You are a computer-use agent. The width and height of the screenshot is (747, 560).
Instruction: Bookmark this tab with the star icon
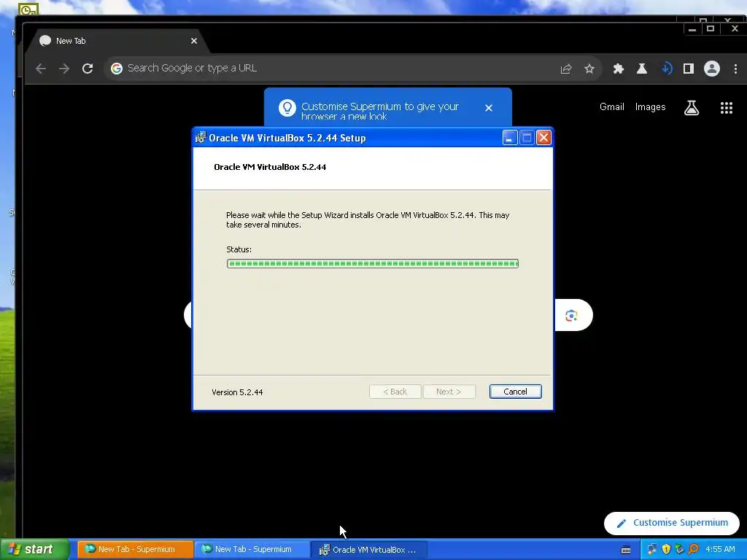click(589, 69)
